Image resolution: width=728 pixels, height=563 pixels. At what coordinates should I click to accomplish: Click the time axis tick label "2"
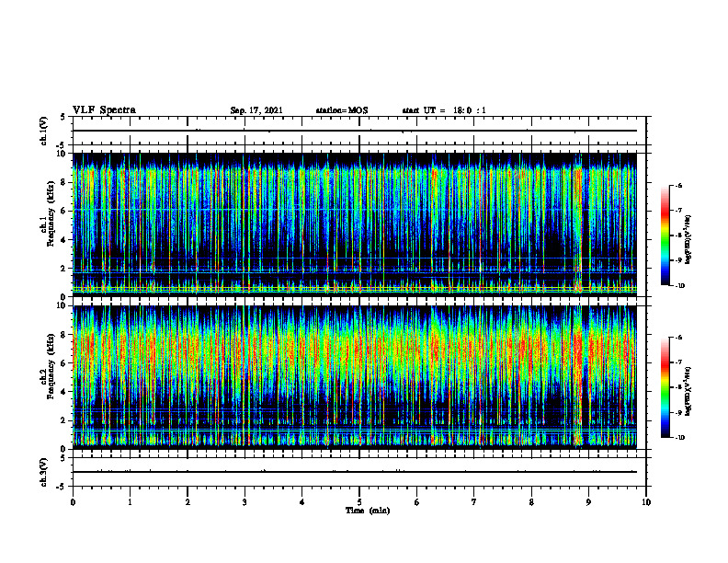[x=188, y=502]
